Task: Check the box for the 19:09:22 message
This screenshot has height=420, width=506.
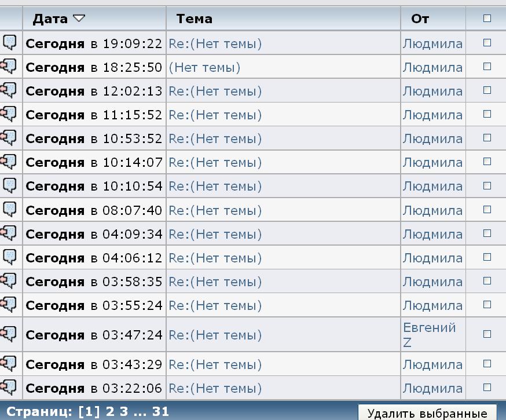Action: pos(487,43)
